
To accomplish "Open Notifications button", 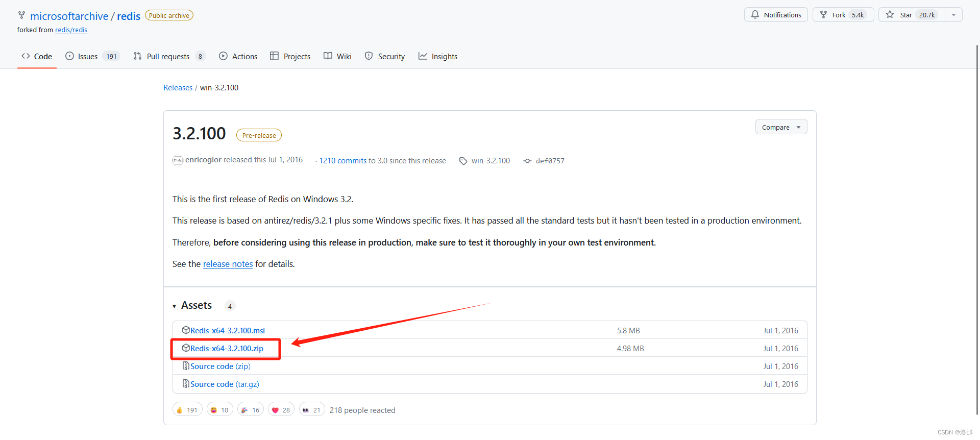I will (776, 15).
